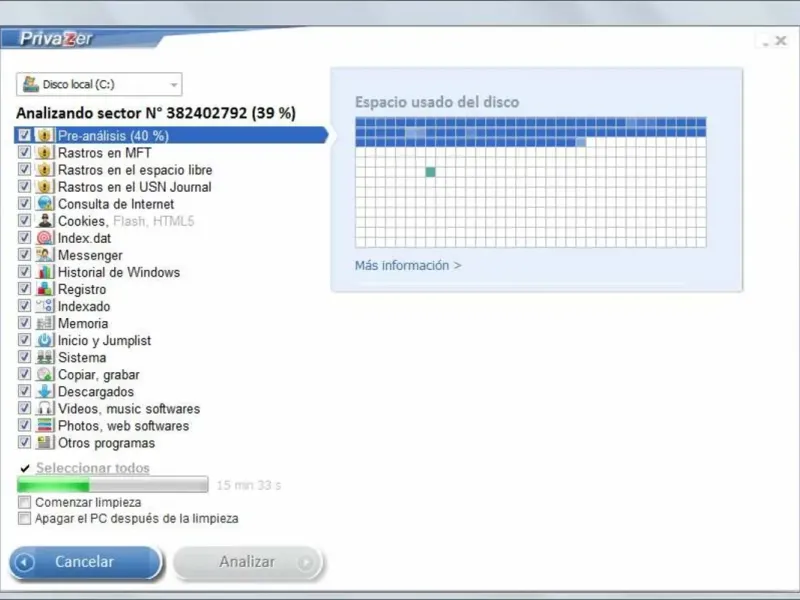Click the globe icon for Consulta de Internet
Screen dimensions: 800x600
pyautogui.click(x=44, y=204)
